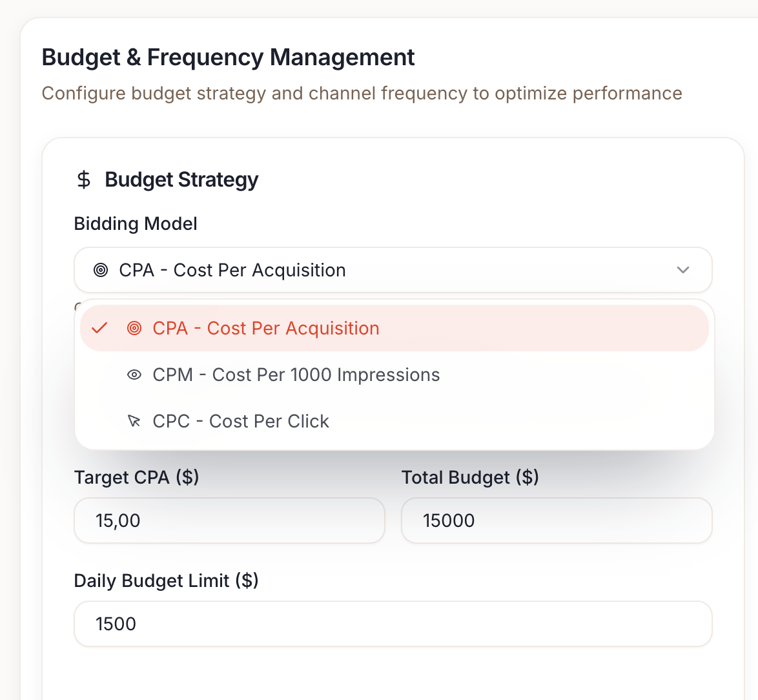Click inside the Daily Budget Limit field
The width and height of the screenshot is (758, 700).
pyautogui.click(x=393, y=624)
